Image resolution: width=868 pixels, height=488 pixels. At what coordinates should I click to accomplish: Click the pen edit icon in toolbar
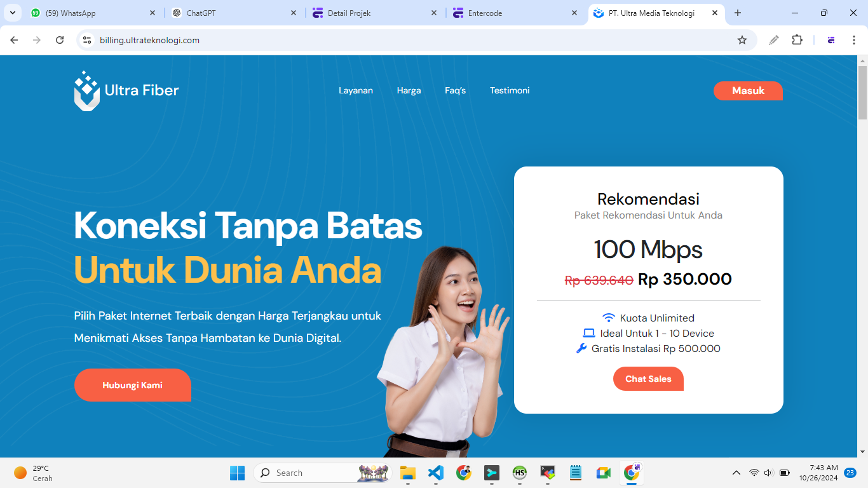[x=773, y=40]
